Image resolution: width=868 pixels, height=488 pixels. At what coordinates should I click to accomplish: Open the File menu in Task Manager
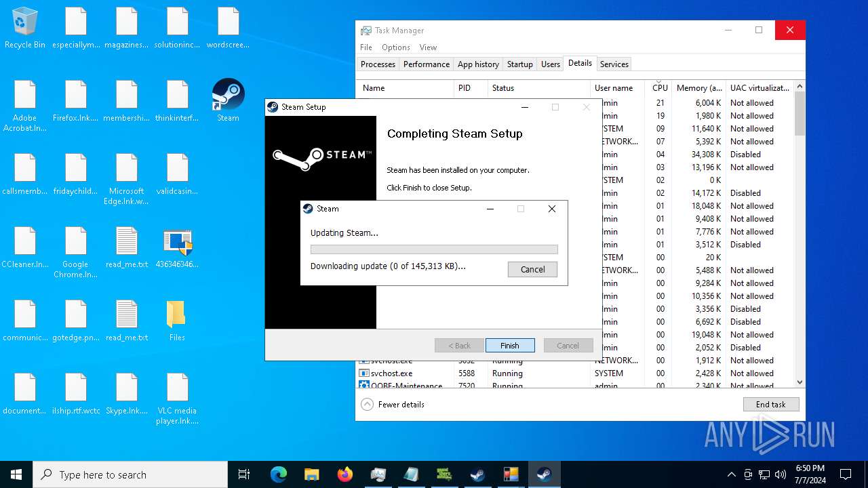[x=366, y=47]
